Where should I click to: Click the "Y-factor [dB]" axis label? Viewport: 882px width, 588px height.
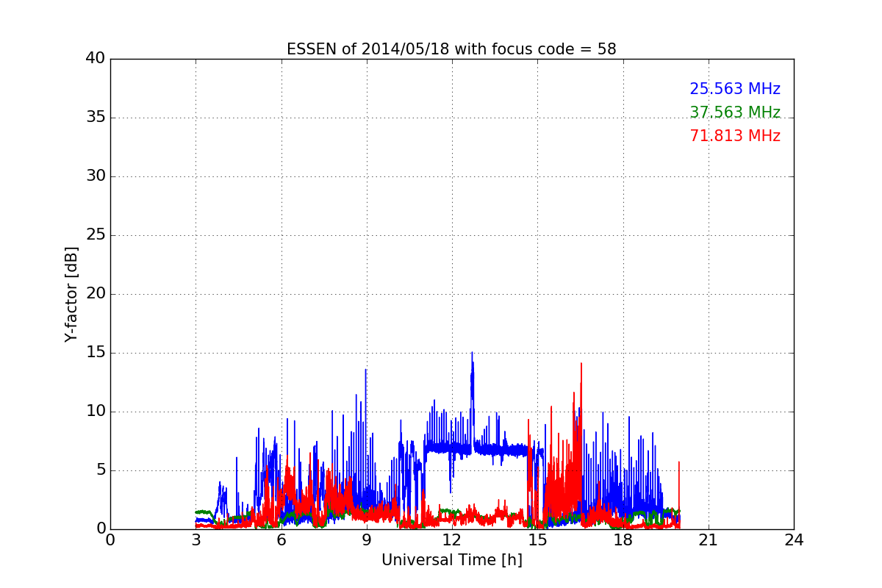(71, 294)
